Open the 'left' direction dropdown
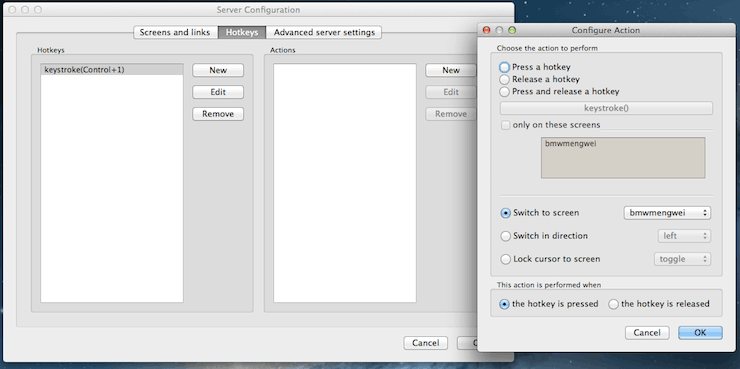This screenshot has height=369, width=740. (x=684, y=235)
